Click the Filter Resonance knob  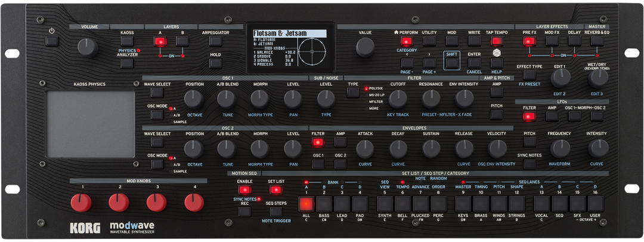tap(431, 99)
